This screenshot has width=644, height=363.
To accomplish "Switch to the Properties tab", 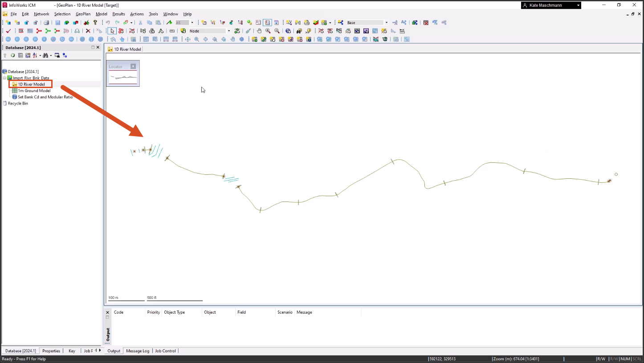I will point(51,351).
